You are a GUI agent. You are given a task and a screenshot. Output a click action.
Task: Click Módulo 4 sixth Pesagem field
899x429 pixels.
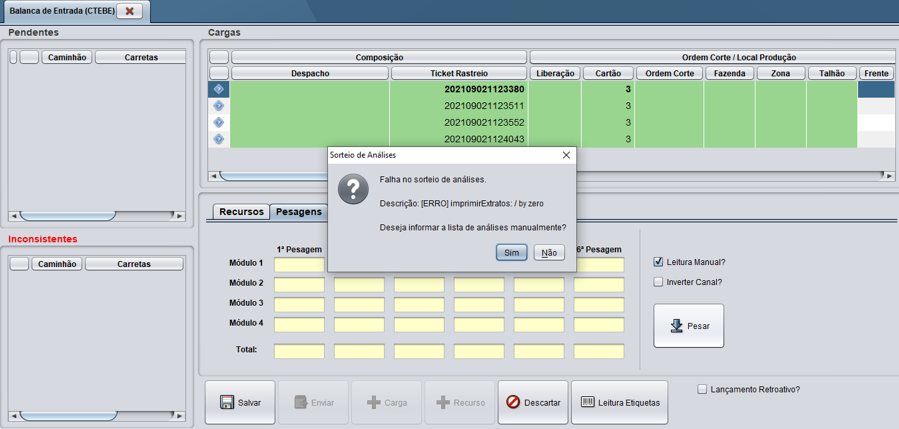point(599,325)
